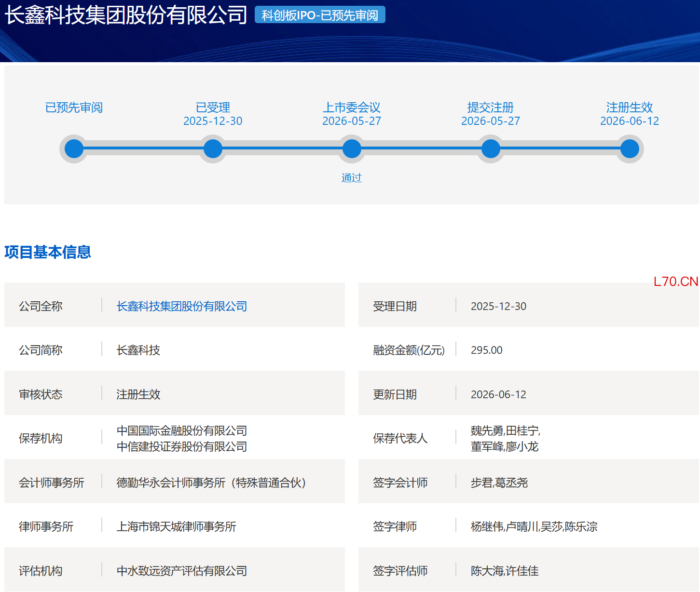The width and height of the screenshot is (700, 592).
Task: Click the 上市委会议 timeline node circle
Action: click(x=352, y=149)
